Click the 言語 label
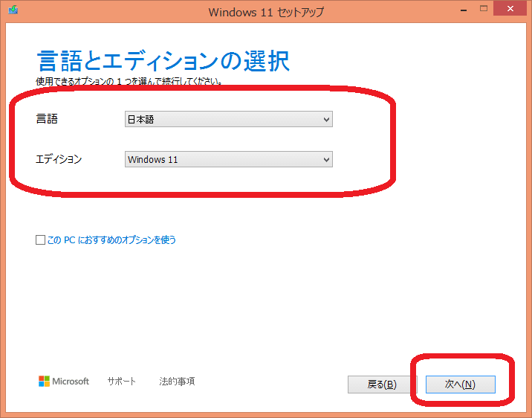This screenshot has height=418, width=532. (47, 119)
